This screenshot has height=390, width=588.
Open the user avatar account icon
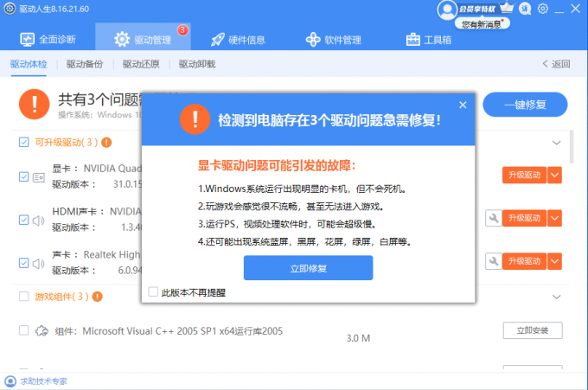(447, 10)
